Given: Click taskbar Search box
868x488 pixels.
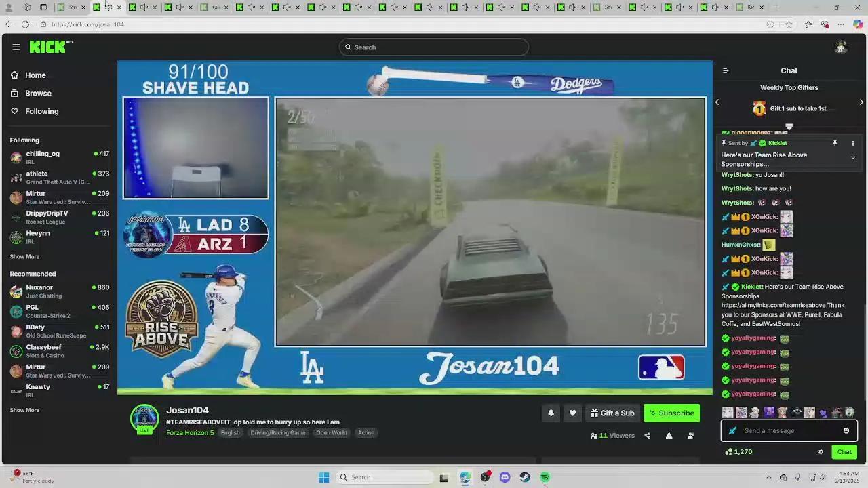Looking at the screenshot, I should click(x=384, y=477).
